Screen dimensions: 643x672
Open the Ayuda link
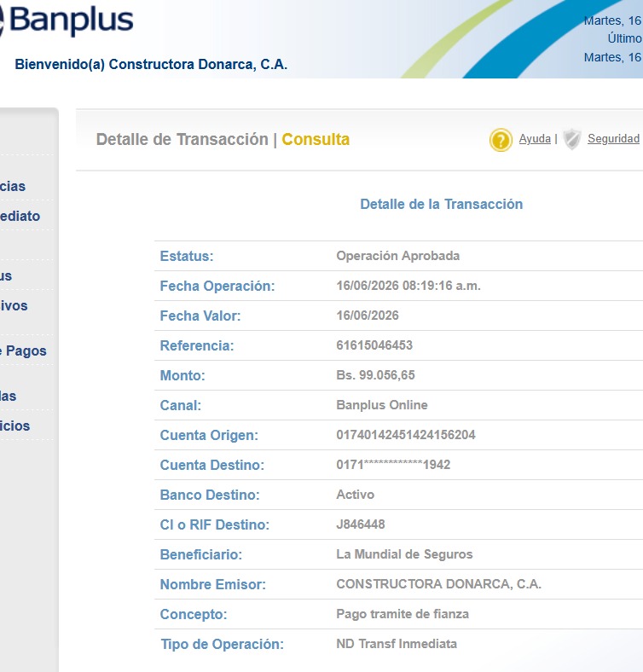point(535,138)
